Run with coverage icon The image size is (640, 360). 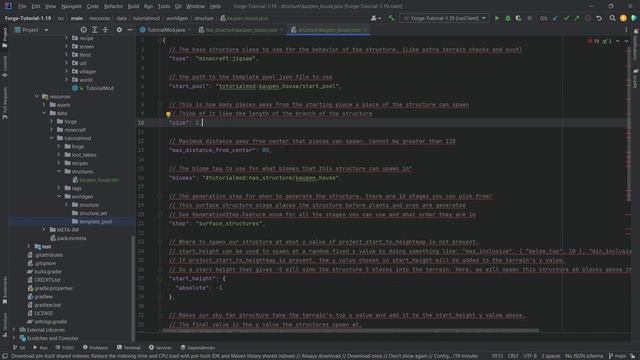click(518, 18)
